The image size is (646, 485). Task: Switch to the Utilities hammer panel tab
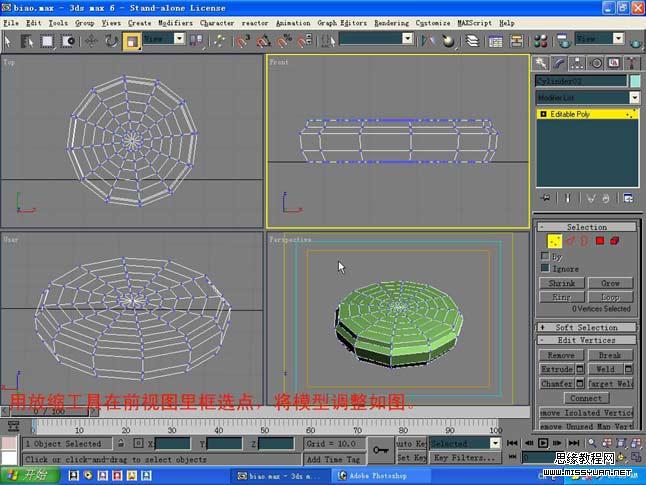tap(632, 63)
